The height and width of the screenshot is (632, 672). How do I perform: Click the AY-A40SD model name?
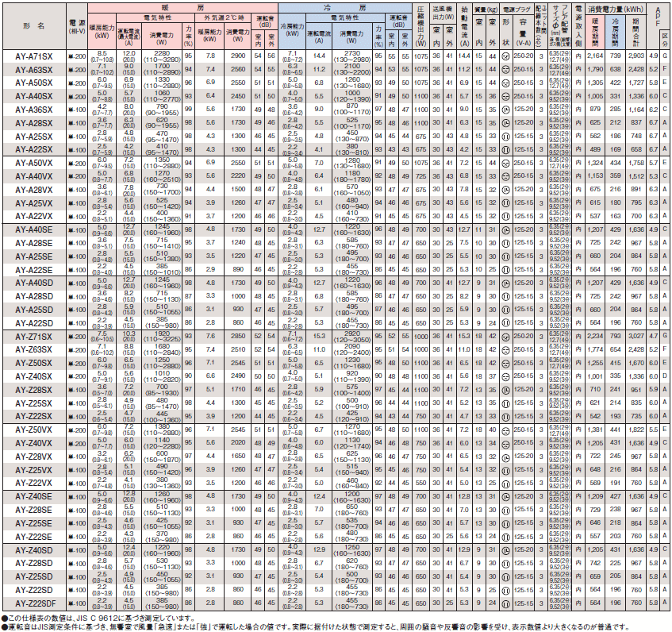34,283
